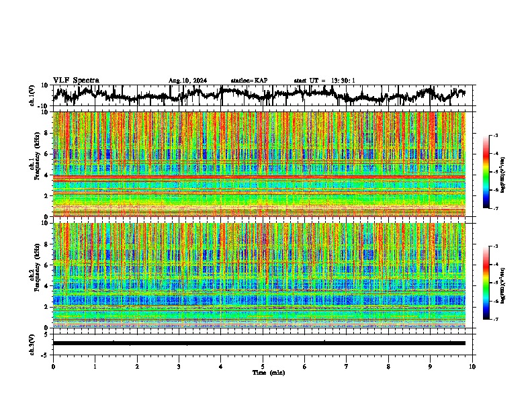The image size is (532, 411).
Task: Click the 8 kHz tick on ch.1 frequency axis
Action: click(46, 133)
